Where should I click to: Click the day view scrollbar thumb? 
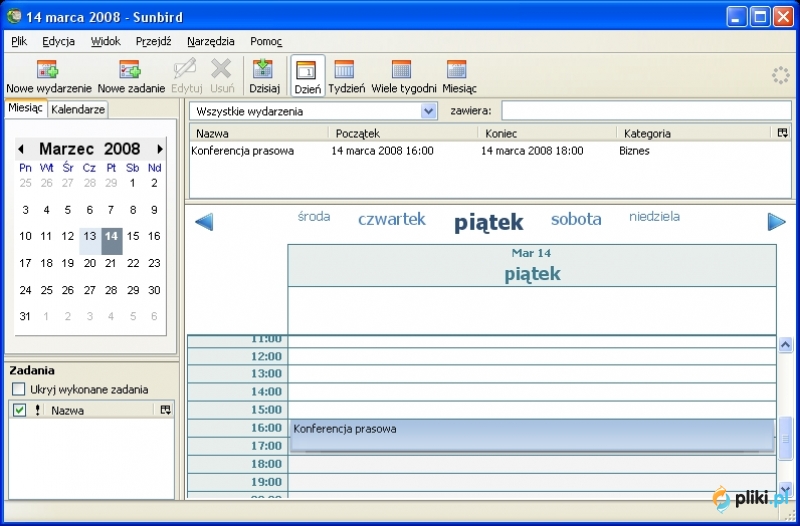tap(785, 438)
